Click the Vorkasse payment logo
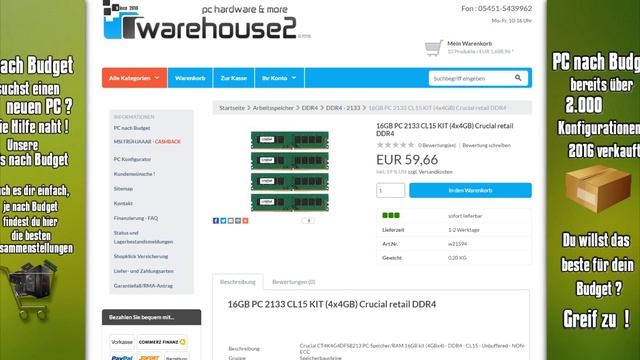 coord(122,342)
